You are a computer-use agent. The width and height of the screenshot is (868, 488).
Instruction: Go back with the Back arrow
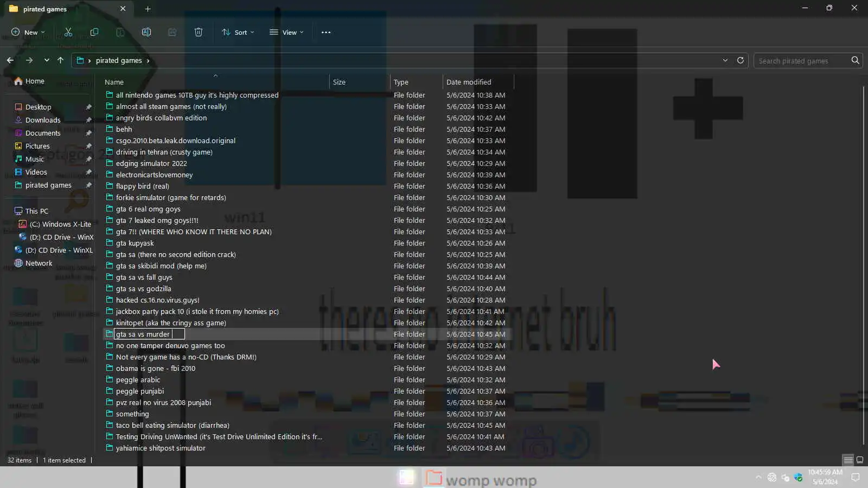(x=10, y=60)
